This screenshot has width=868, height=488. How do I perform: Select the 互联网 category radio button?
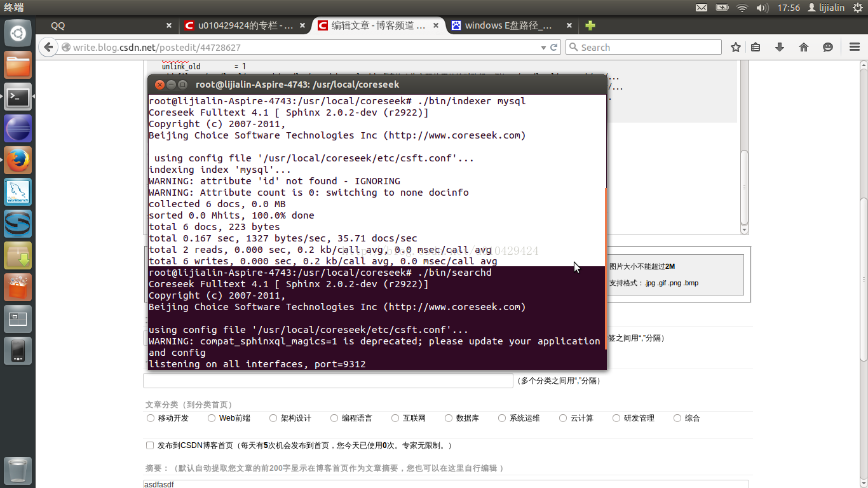(x=395, y=418)
